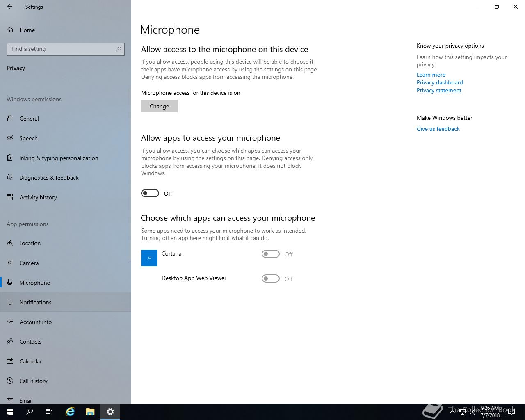
Task: Toggle Desktop App Web Viewer microphone access
Action: coord(271,279)
